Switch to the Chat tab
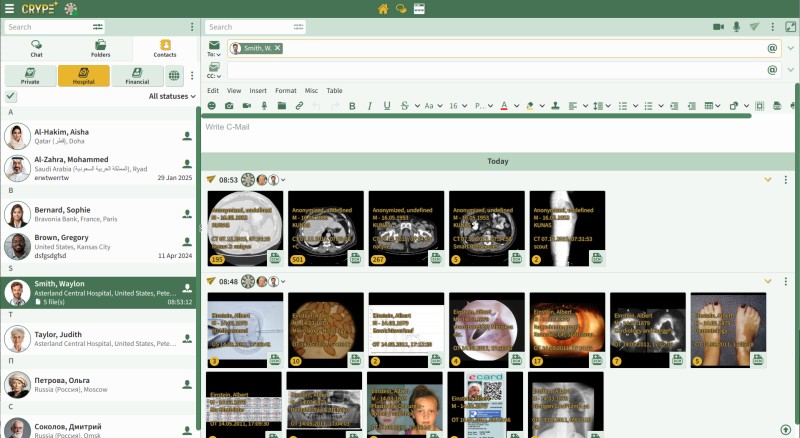Screen dimensions: 800x438 tap(36, 48)
